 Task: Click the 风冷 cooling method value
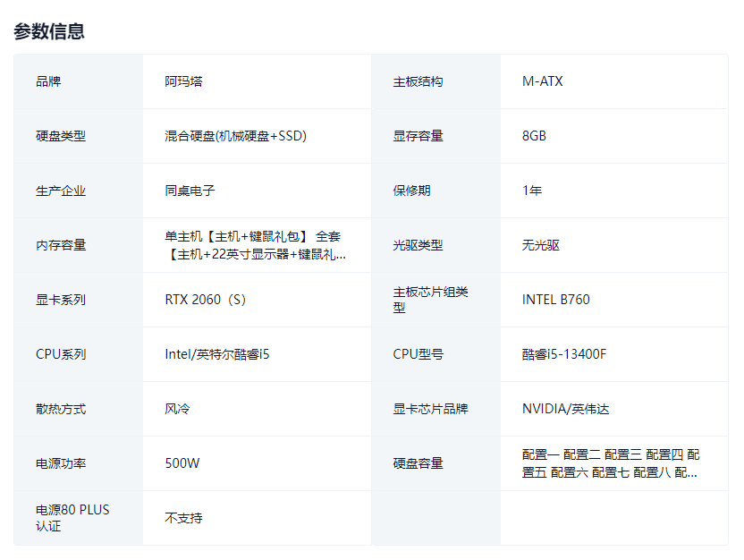pos(177,409)
